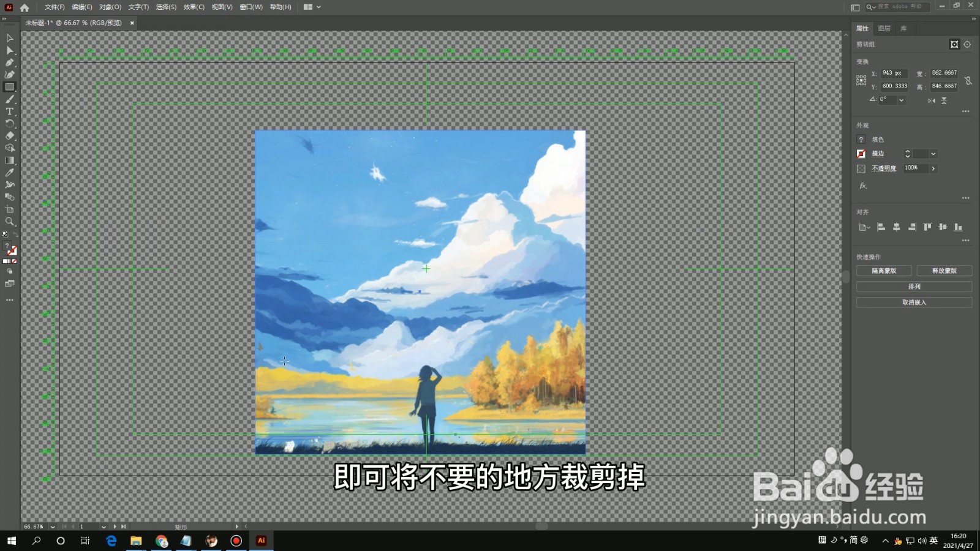Select the Eraser tool
This screenshot has width=980, height=551.
click(10, 136)
